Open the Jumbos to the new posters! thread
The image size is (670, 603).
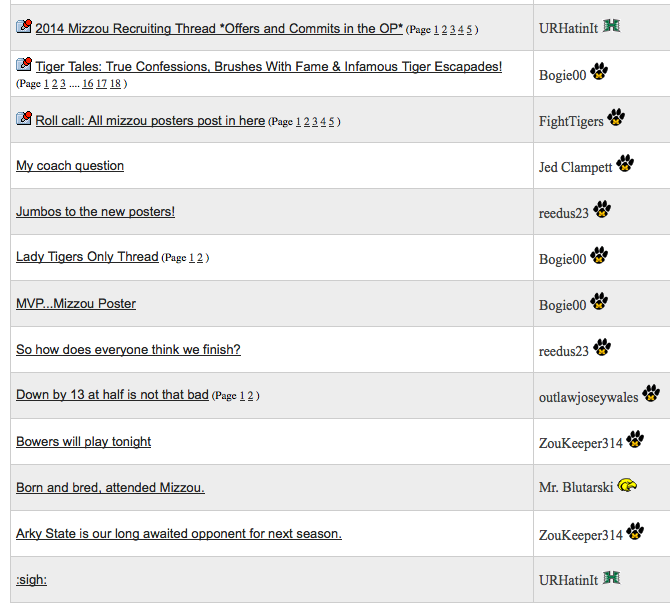(95, 212)
